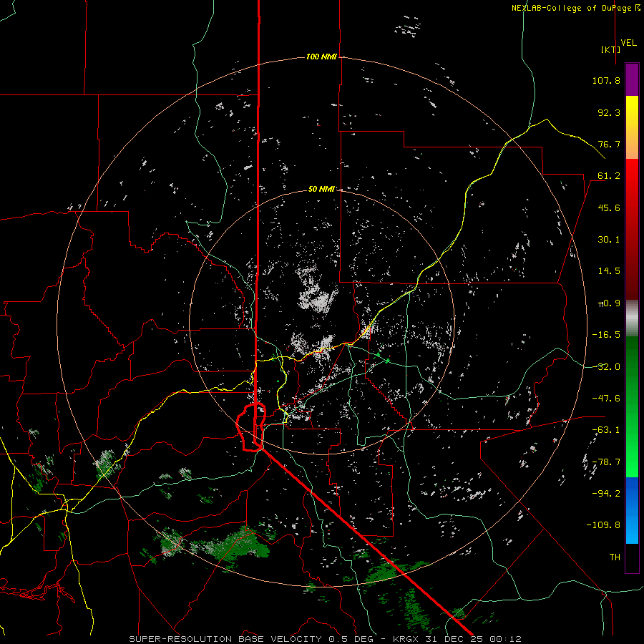
Task: Click the -109.8 velocity scale label
Action: pyautogui.click(x=604, y=525)
